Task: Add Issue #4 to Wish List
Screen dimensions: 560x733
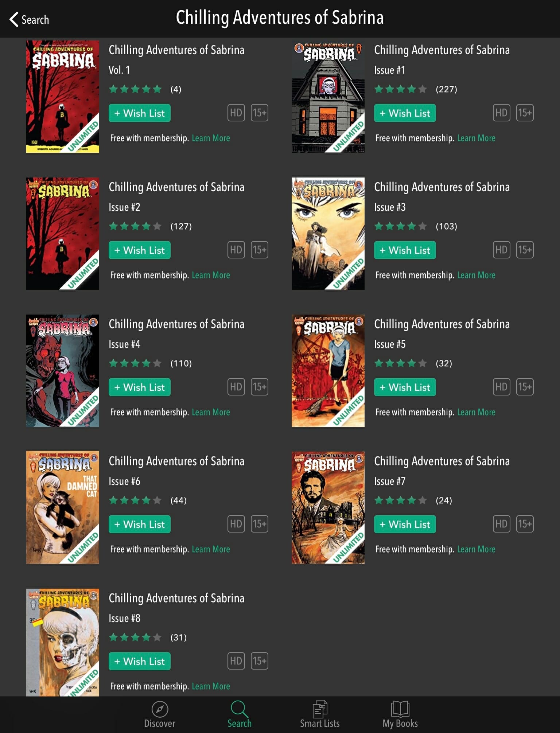Action: pos(140,387)
